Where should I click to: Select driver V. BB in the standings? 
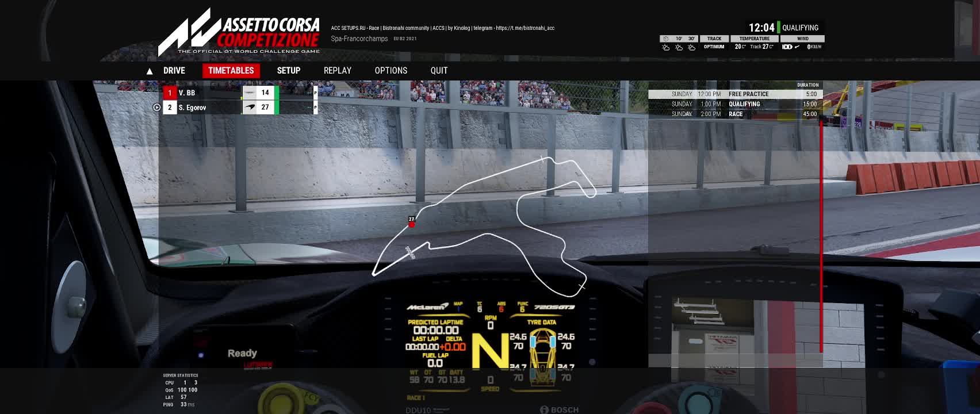[x=187, y=93]
